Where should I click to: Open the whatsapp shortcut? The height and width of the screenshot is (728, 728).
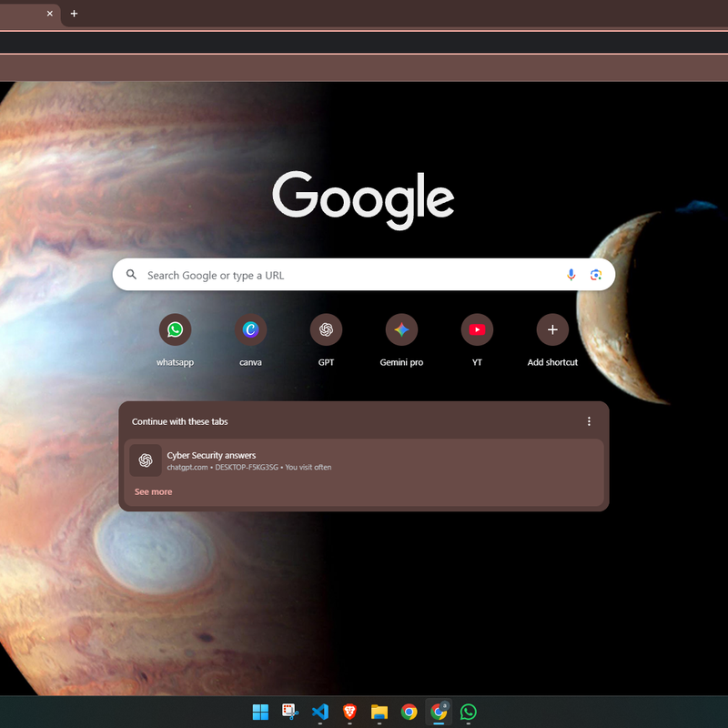click(x=175, y=329)
